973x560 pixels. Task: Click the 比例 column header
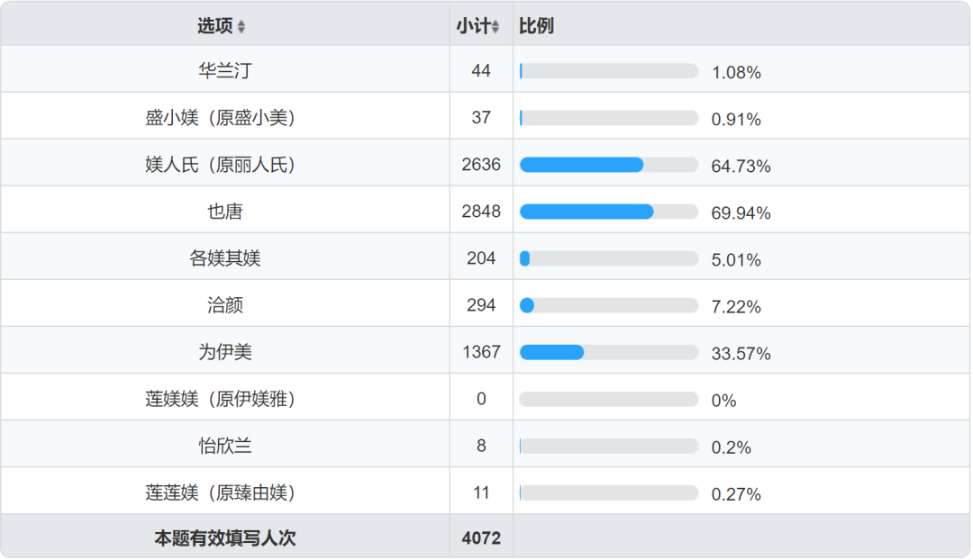[x=536, y=26]
